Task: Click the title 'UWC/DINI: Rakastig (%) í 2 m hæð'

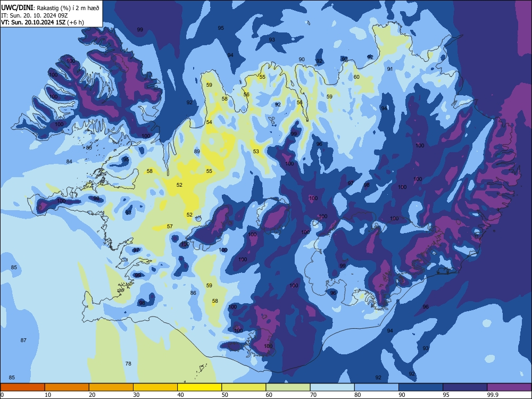Action: (50, 8)
